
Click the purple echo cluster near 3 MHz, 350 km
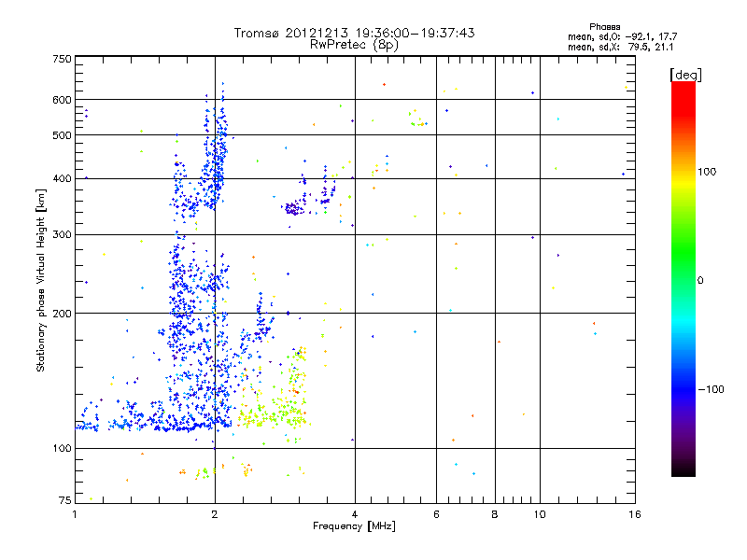(294, 208)
